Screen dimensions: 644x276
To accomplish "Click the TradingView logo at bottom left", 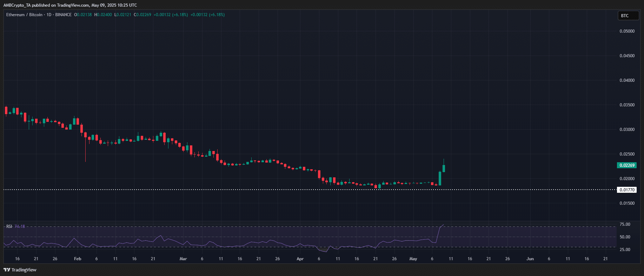I will click(x=20, y=270).
